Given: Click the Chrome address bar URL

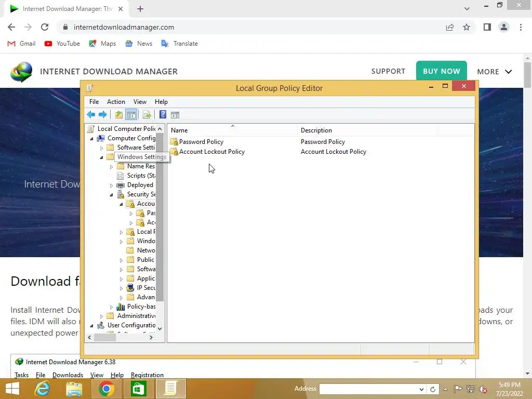Looking at the screenshot, I should [x=124, y=27].
